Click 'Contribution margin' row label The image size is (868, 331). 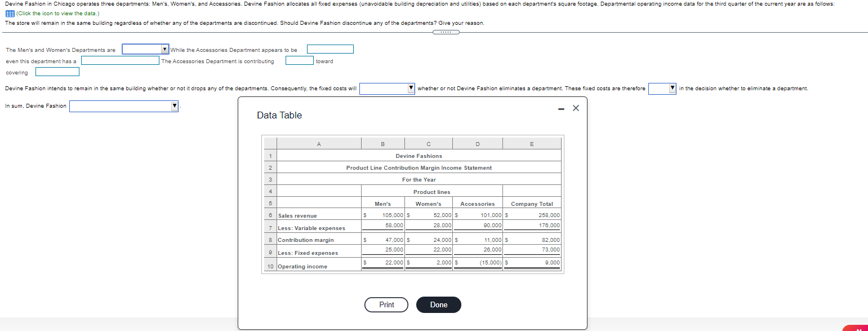pos(306,240)
